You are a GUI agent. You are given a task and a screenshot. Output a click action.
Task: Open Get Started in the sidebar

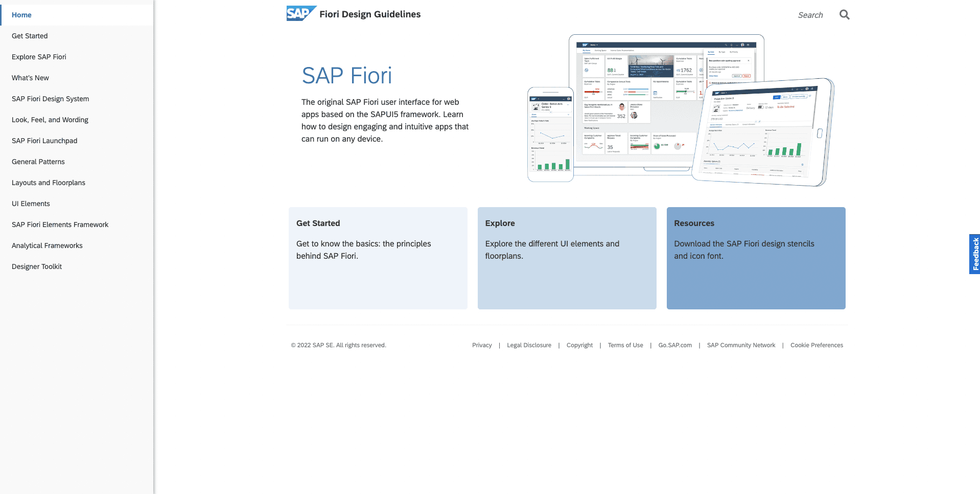[x=77, y=36]
